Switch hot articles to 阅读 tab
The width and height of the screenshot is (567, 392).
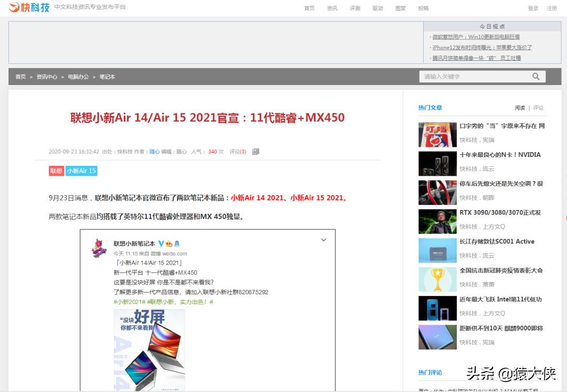[520, 108]
